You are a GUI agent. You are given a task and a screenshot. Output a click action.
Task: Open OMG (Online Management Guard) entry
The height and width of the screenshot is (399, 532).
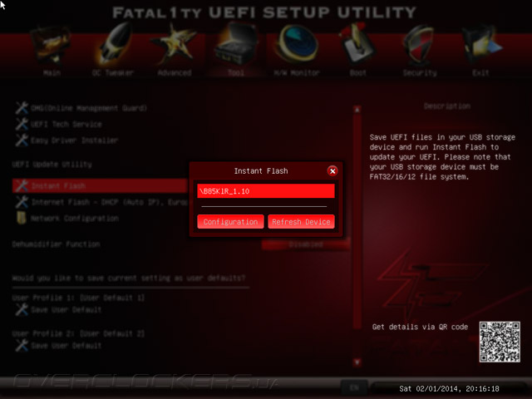(x=89, y=108)
